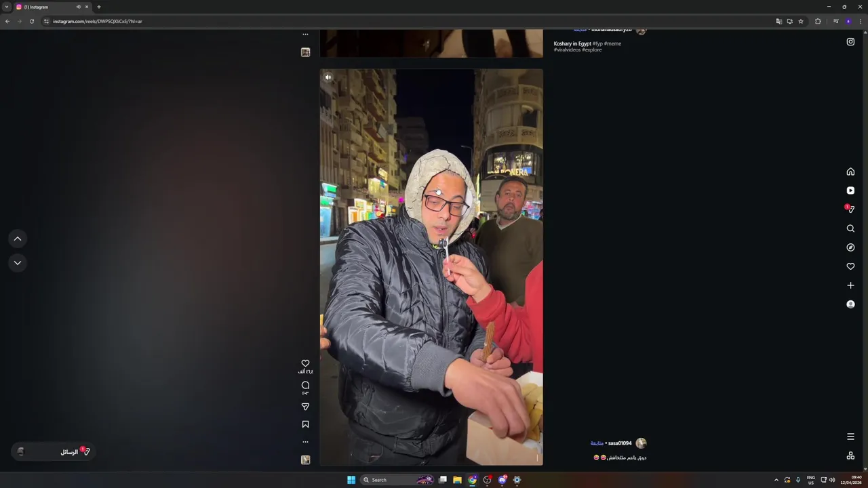Image resolution: width=868 pixels, height=488 pixels.
Task: Open comments on the current reel
Action: pyautogui.click(x=305, y=385)
